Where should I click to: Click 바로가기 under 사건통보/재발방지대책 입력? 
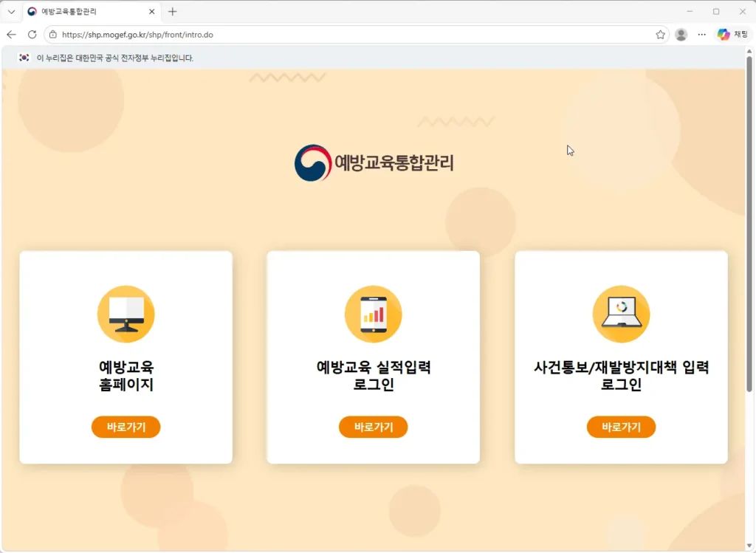tap(621, 427)
